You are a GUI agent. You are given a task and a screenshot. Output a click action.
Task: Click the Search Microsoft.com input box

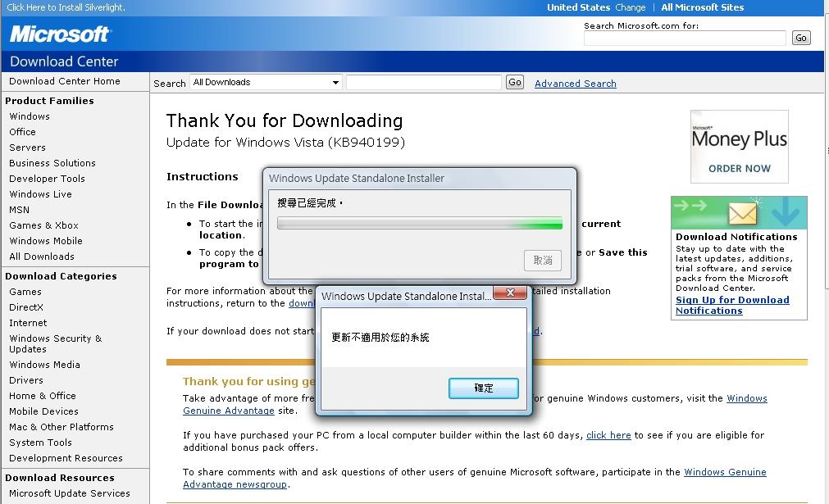685,38
